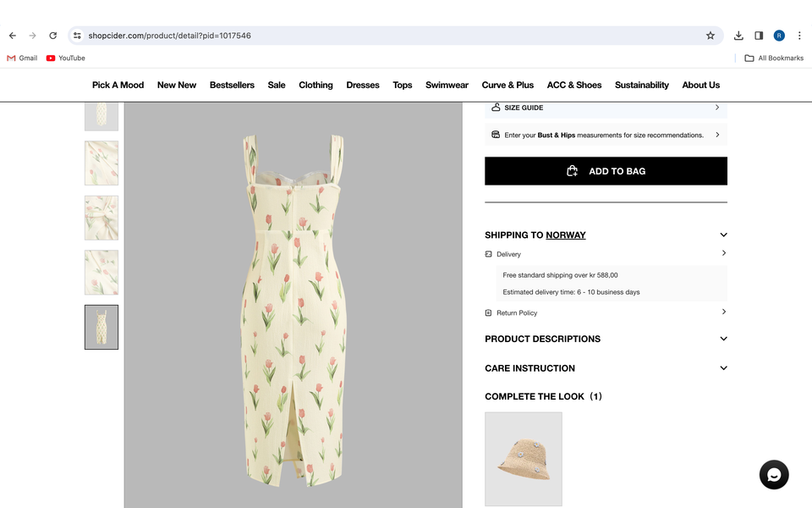Open the Pick A Mood menu
812x508 pixels.
tap(118, 85)
